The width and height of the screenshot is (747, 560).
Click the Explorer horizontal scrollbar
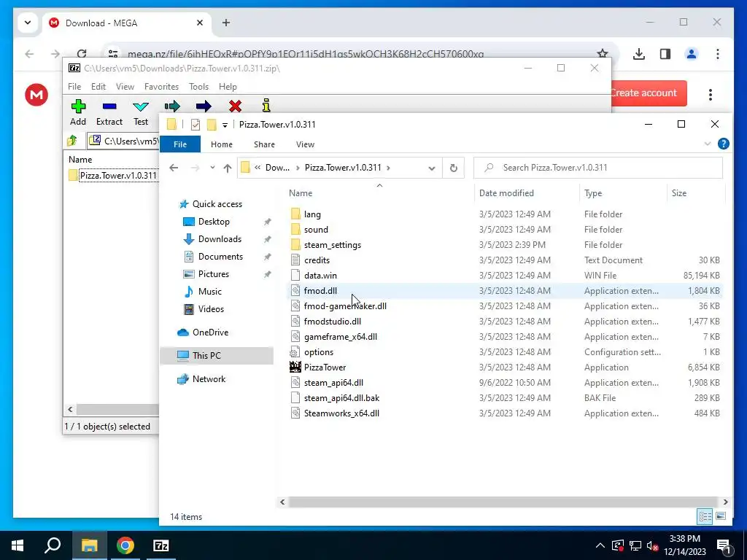[x=503, y=502]
